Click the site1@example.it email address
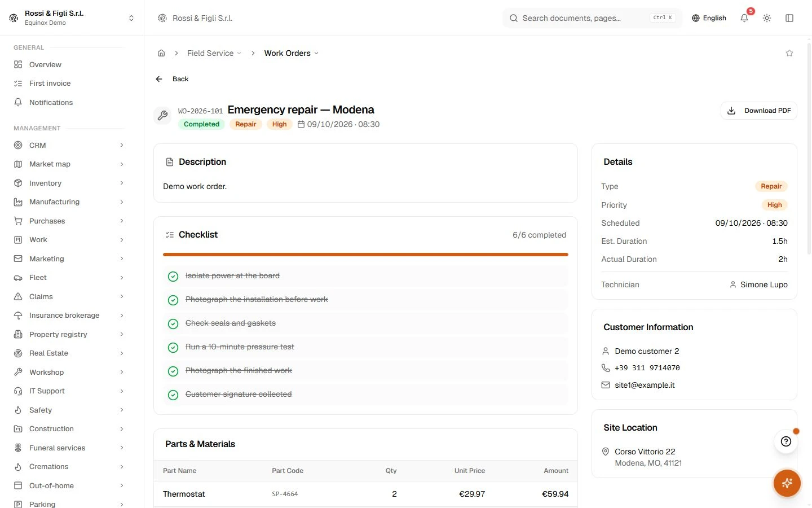The image size is (812, 508). [x=645, y=385]
